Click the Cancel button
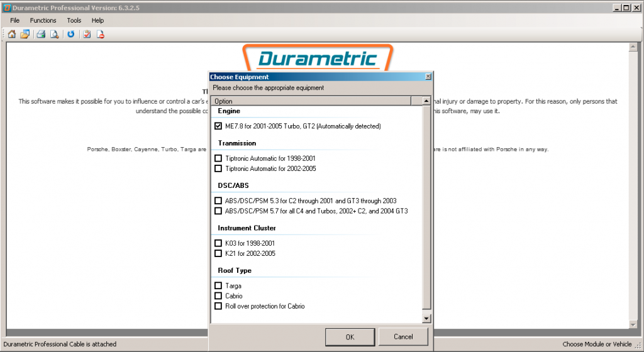Image resolution: width=644 pixels, height=352 pixels. [403, 336]
